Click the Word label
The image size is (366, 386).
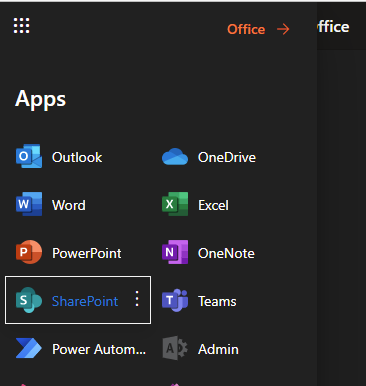tap(69, 205)
